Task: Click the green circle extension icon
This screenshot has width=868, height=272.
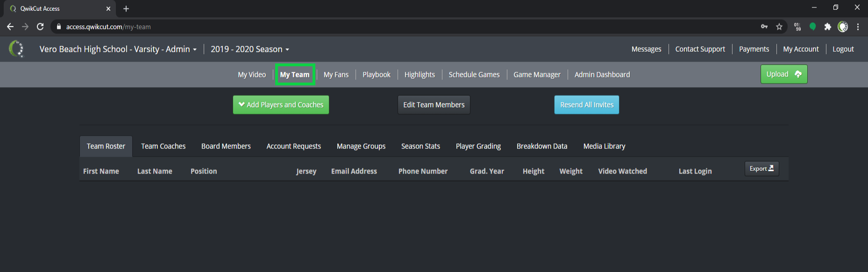Action: click(x=812, y=27)
